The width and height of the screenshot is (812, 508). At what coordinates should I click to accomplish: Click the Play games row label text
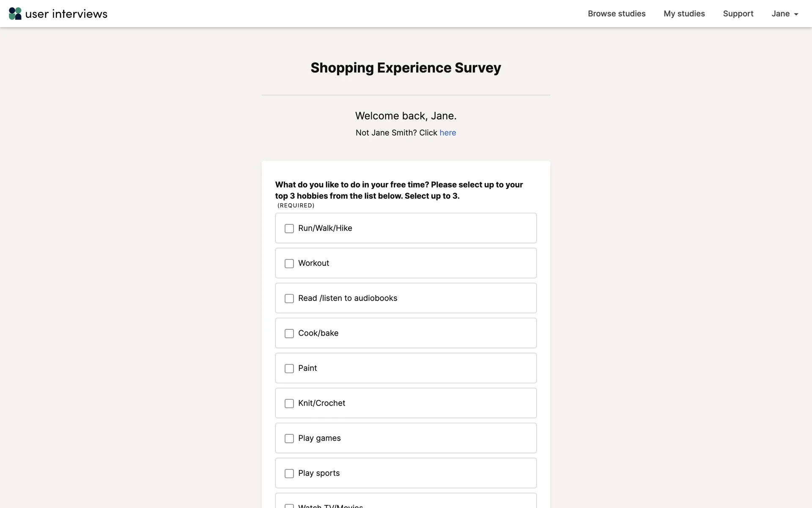(319, 438)
